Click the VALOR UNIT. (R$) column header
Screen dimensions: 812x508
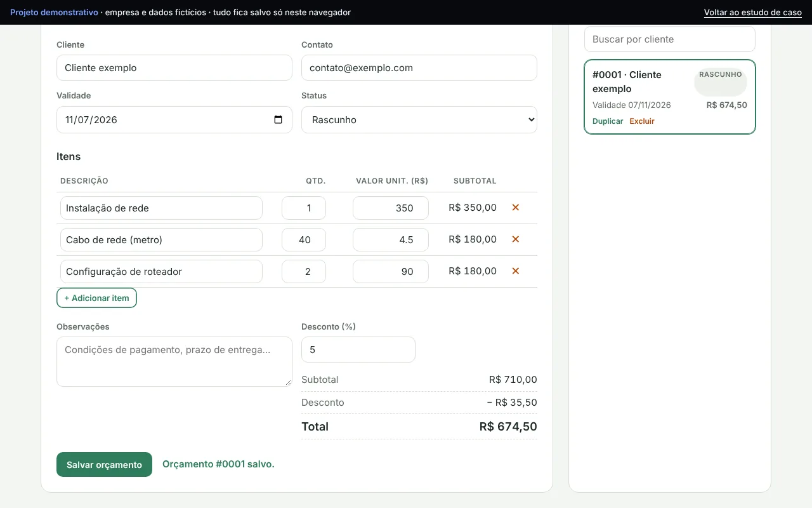(392, 181)
